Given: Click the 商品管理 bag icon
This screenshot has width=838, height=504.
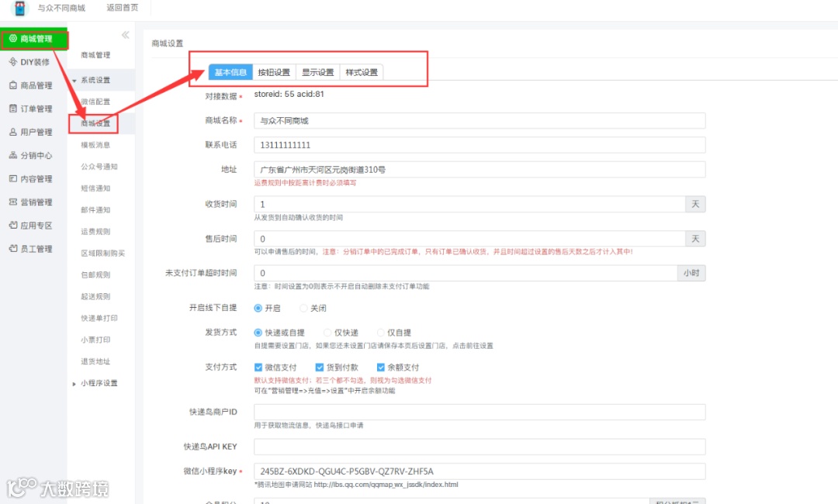Looking at the screenshot, I should 13,85.
